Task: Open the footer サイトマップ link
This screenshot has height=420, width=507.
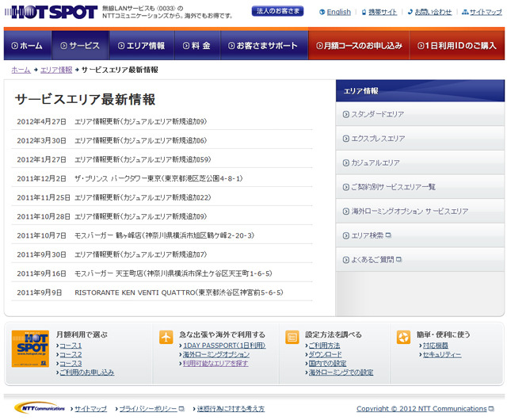Action: pos(91,409)
